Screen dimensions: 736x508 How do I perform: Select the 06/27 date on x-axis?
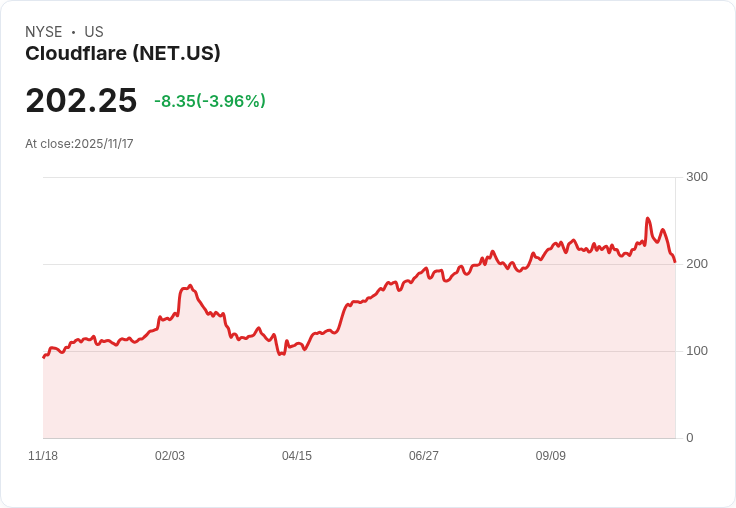click(x=424, y=456)
